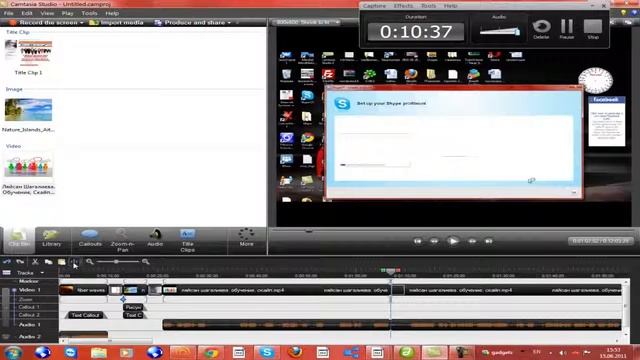Select the Callout 1 track label

pos(29,307)
